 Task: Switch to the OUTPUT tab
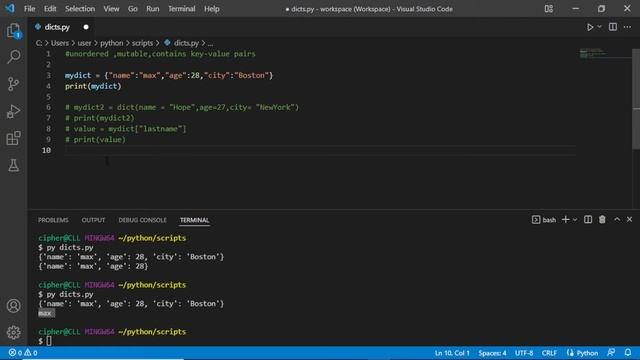point(93,220)
